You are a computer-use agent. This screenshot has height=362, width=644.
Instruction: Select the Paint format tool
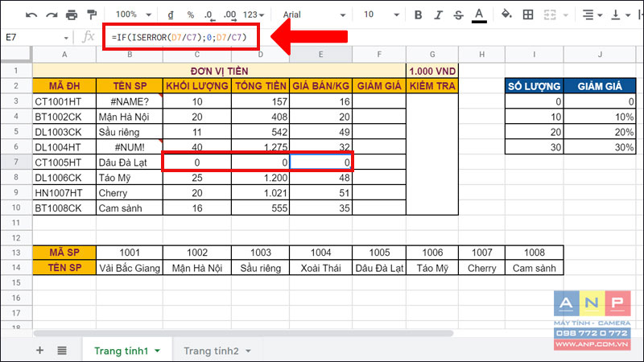coord(92,14)
